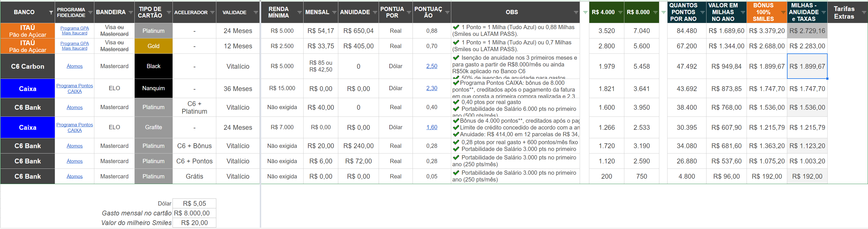Image resolution: width=868 pixels, height=229 pixels.
Task: Open the OBS column filter
Action: (576, 12)
